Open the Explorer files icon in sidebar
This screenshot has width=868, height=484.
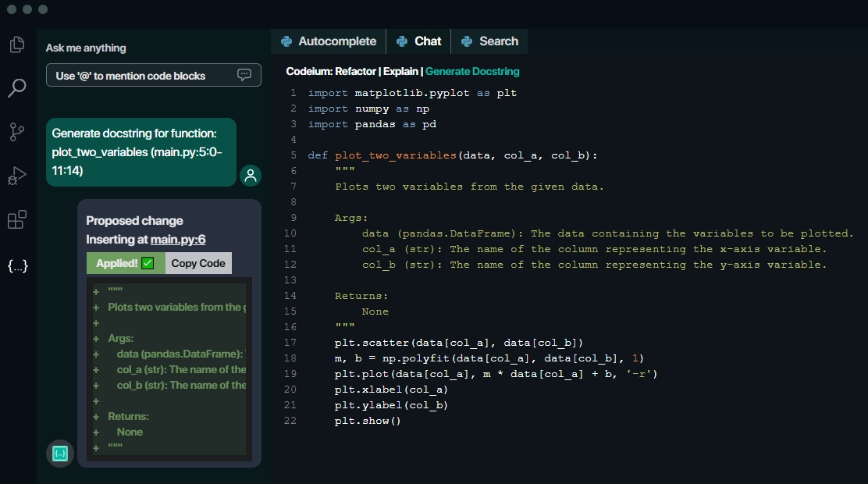[16, 45]
